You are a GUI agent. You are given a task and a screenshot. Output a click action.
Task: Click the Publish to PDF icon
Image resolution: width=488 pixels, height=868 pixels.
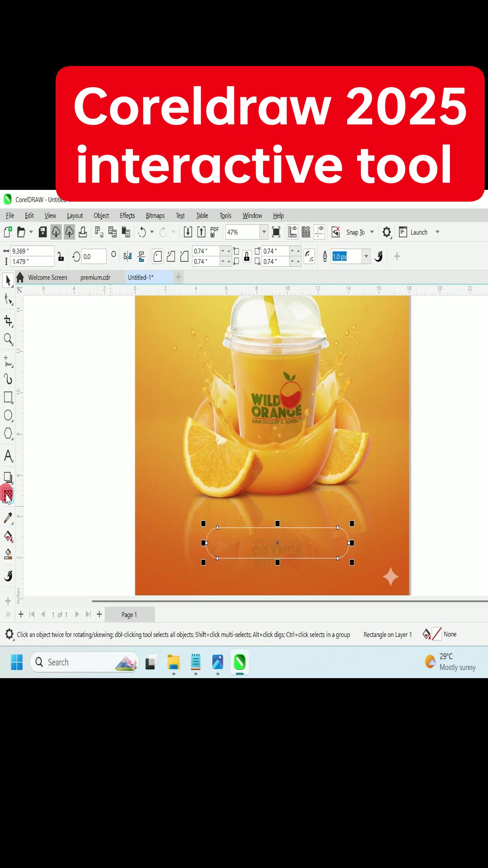(x=215, y=232)
